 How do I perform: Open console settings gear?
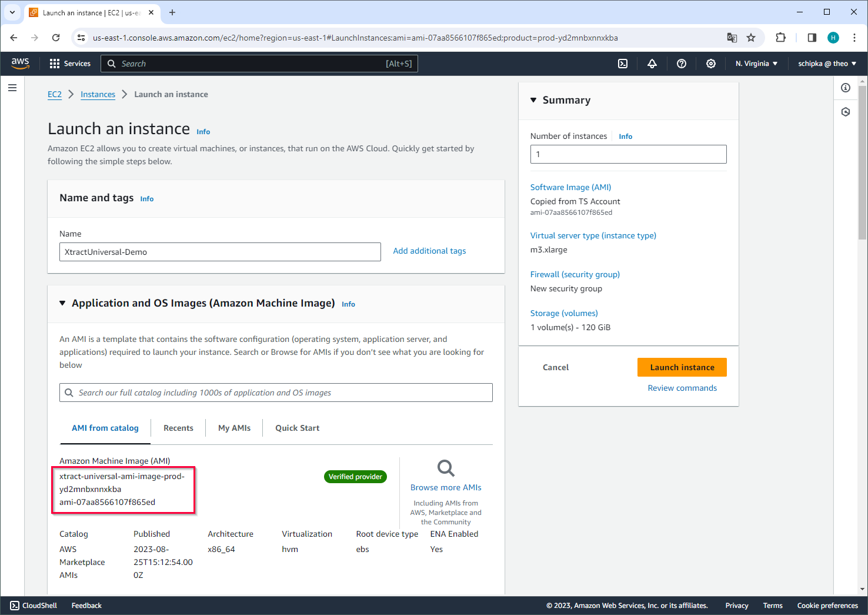711,64
